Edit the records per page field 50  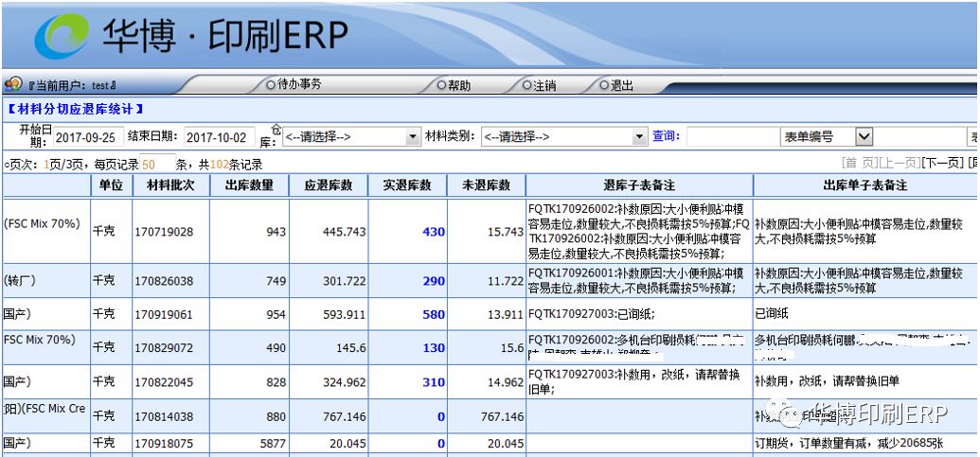coord(157,165)
